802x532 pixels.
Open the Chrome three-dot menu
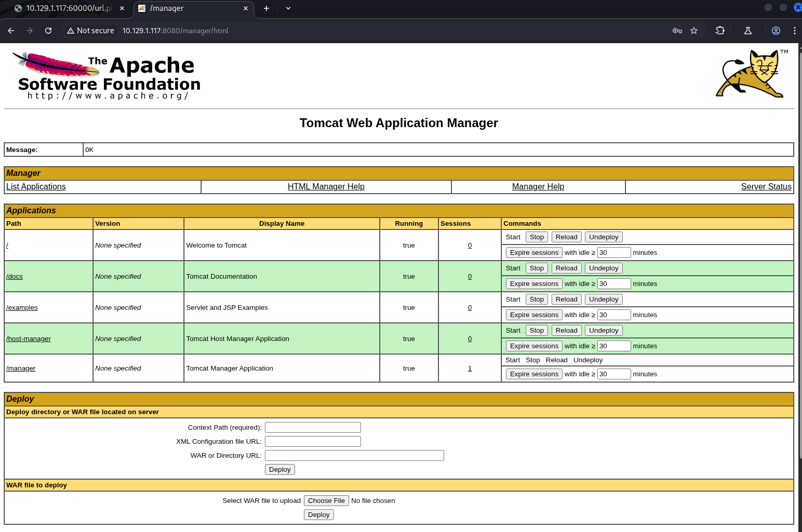tap(795, 31)
